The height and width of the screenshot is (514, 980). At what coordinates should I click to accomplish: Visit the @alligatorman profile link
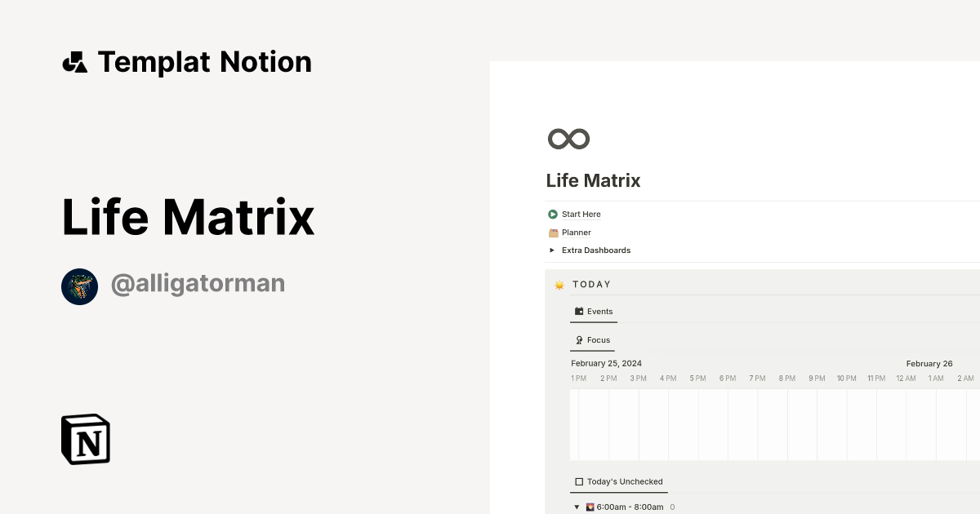[198, 282]
